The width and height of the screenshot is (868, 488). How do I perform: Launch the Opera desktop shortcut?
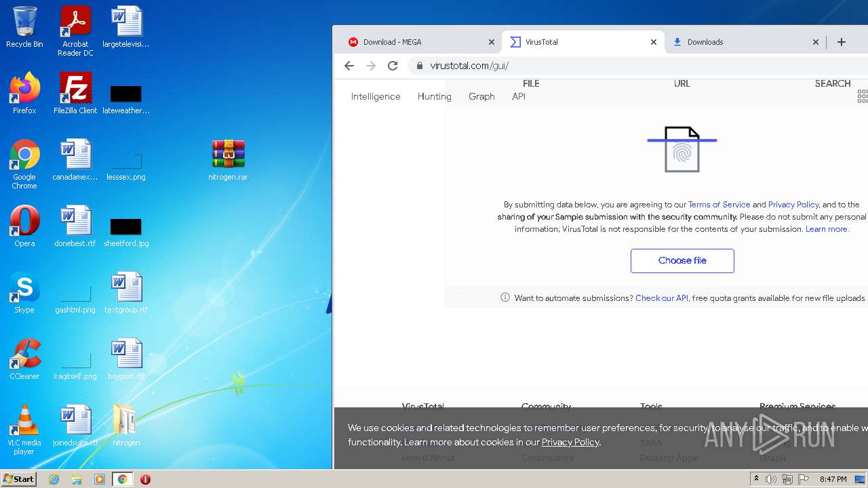pyautogui.click(x=24, y=226)
